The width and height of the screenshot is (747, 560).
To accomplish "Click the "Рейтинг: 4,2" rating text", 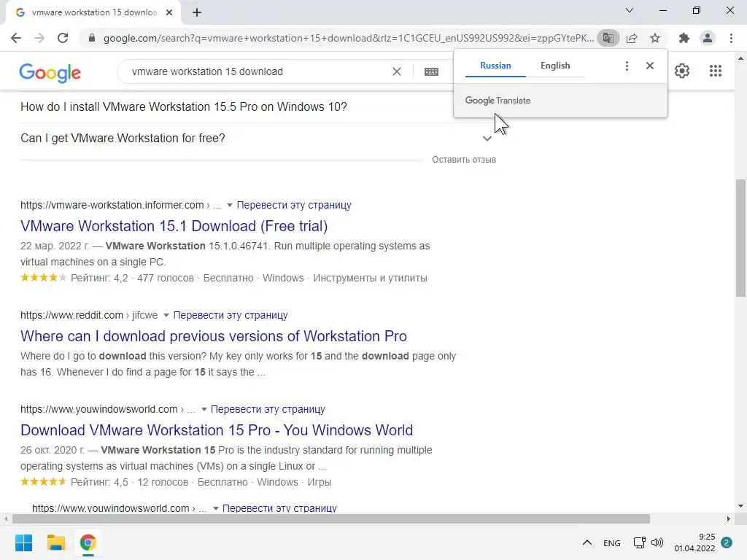I will [x=99, y=278].
